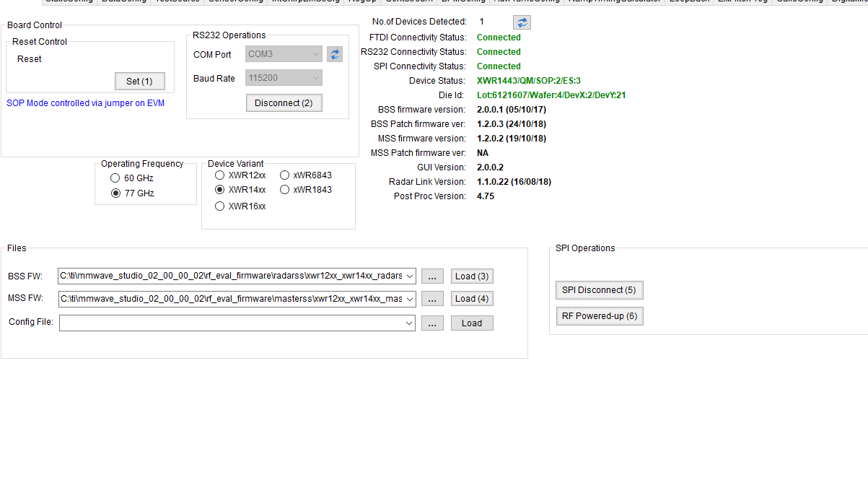This screenshot has height=480, width=868.
Task: Open the BSS FW file browse icon
Action: (432, 276)
